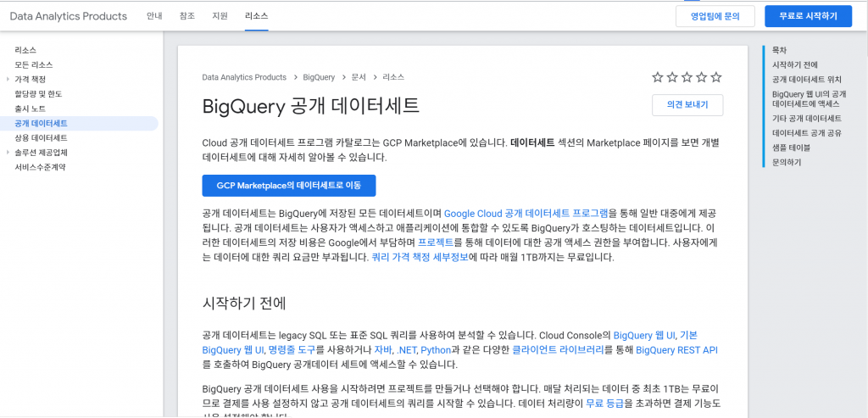Open the 자바 link
The image size is (868, 418).
[x=383, y=350]
